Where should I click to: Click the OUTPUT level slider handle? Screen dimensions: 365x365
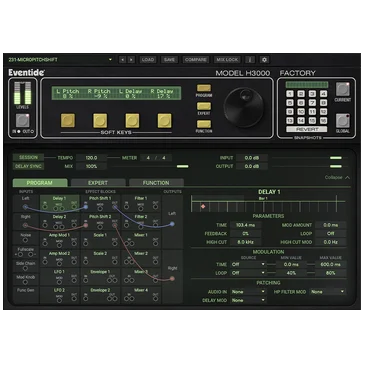coord(336,166)
